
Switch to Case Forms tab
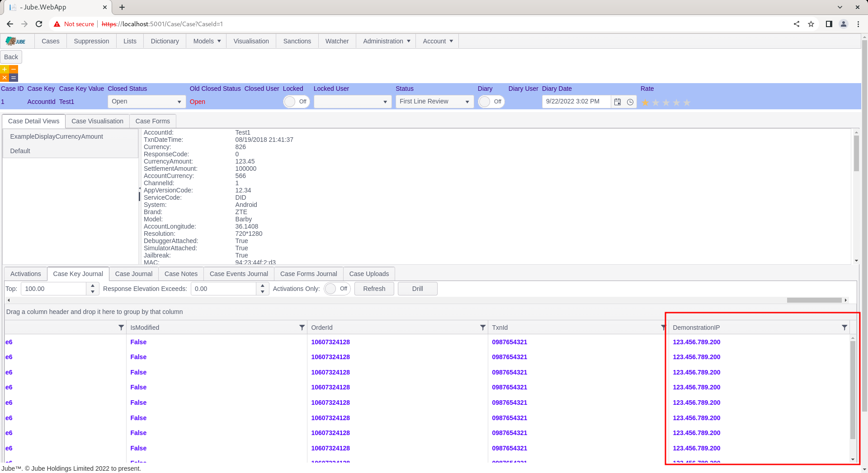point(153,121)
